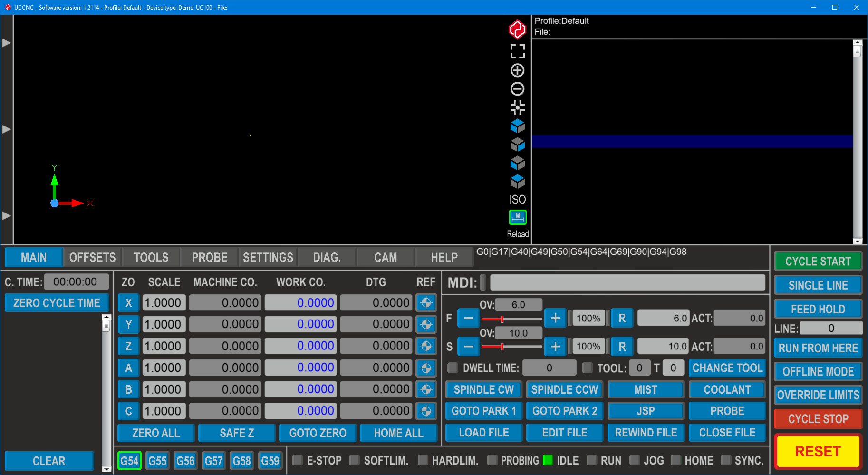Switch toolpath view to ISO
Viewport: 868px width, 475px height.
click(517, 199)
